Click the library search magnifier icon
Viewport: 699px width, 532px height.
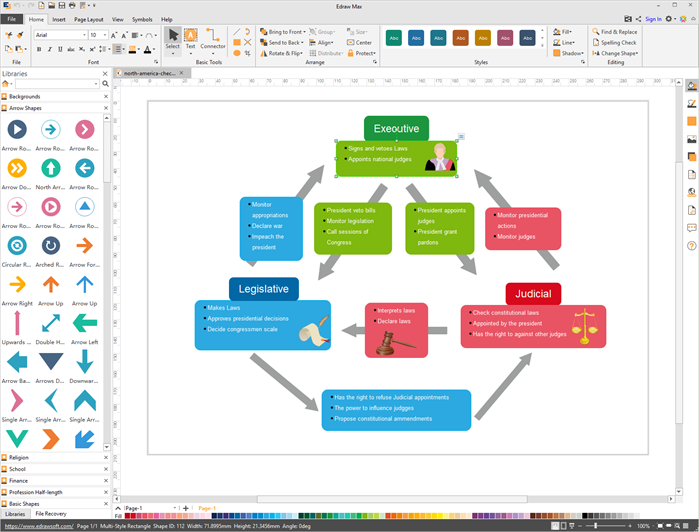[x=106, y=84]
